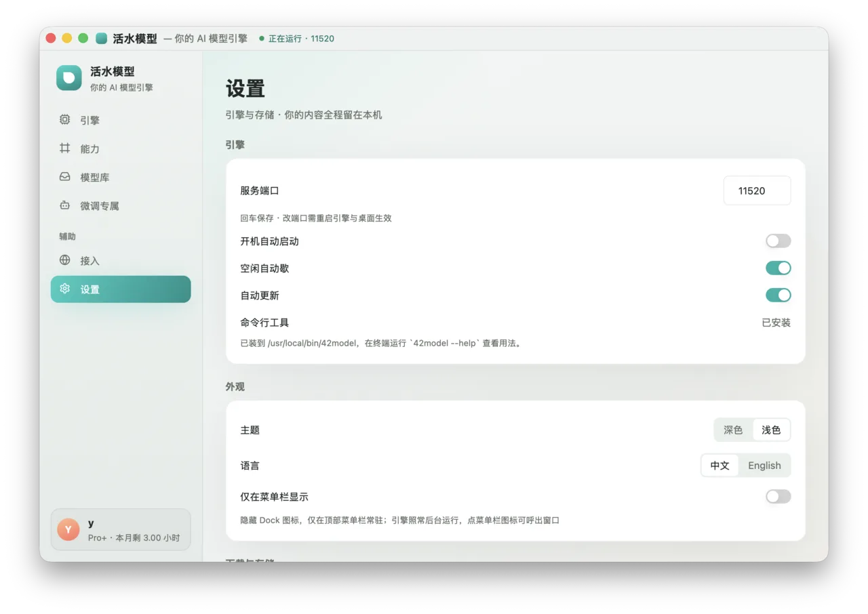Image resolution: width=868 pixels, height=614 pixels.
Task: Click the small app icon in the title bar
Action: [x=101, y=39]
